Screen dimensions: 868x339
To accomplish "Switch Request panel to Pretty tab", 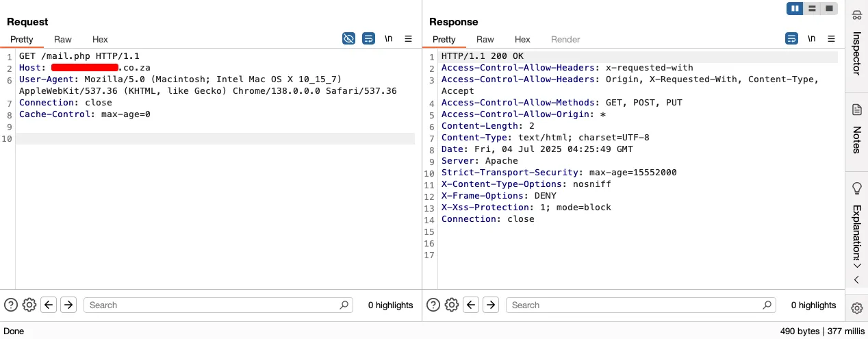I will click(21, 40).
